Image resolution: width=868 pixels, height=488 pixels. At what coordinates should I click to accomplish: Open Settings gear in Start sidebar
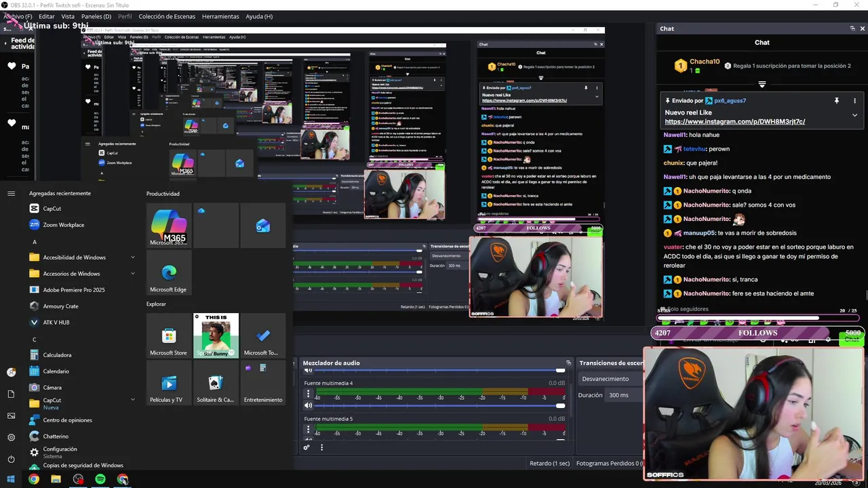11,437
